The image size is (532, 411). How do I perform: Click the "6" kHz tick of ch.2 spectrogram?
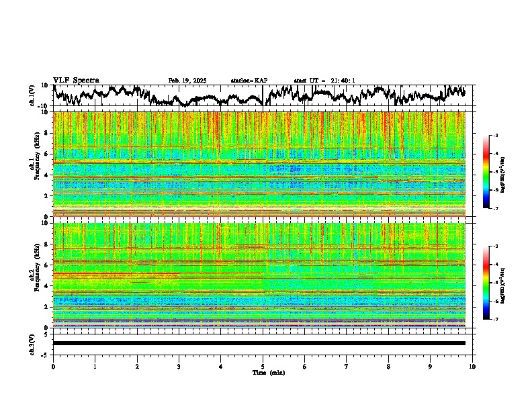tap(48, 265)
